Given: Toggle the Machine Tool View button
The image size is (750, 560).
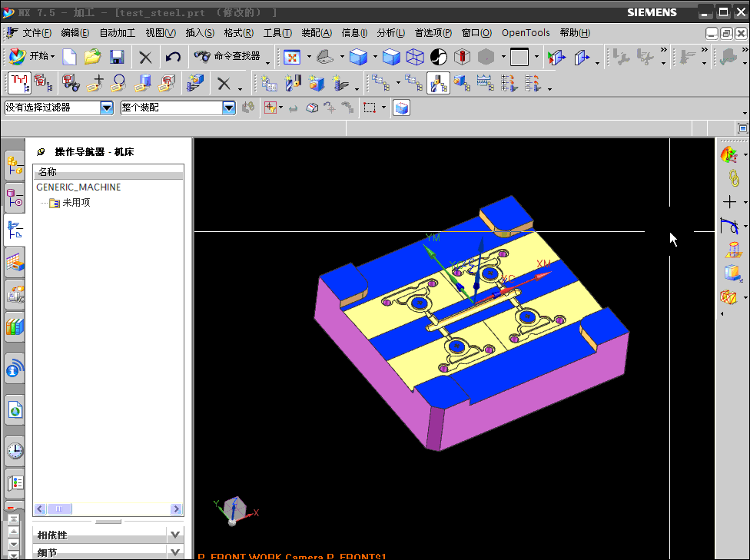Looking at the screenshot, I should pyautogui.click(x=438, y=83).
